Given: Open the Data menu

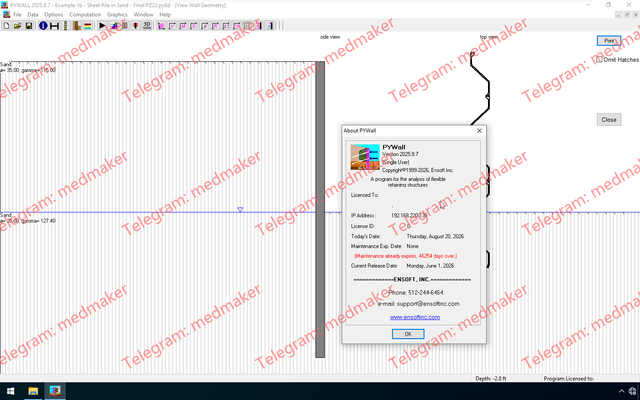Looking at the screenshot, I should (33, 15).
